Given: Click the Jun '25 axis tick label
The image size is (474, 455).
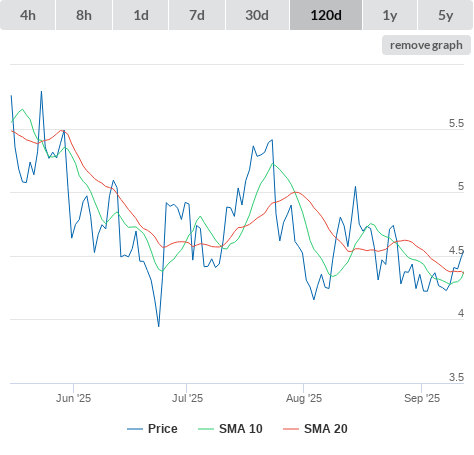Looking at the screenshot, I should tap(73, 398).
